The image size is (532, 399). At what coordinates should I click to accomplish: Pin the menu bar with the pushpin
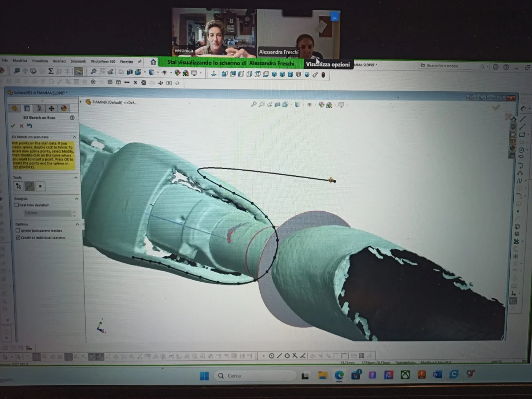139,62
